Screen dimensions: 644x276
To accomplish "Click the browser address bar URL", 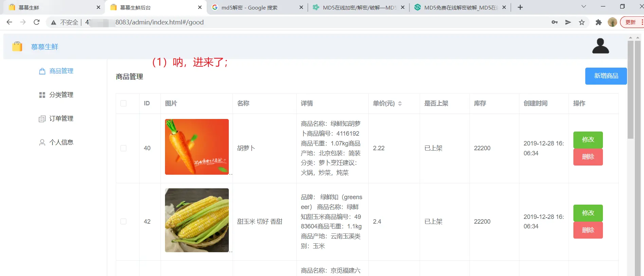I will coord(144,22).
